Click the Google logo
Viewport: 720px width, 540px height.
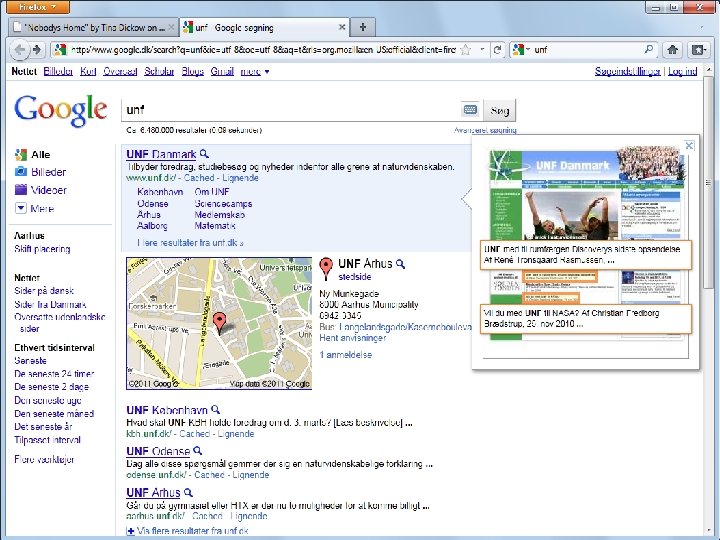[61, 111]
